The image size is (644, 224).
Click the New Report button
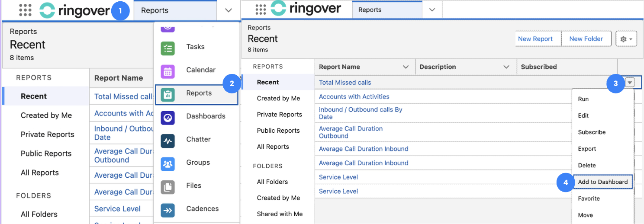(535, 39)
